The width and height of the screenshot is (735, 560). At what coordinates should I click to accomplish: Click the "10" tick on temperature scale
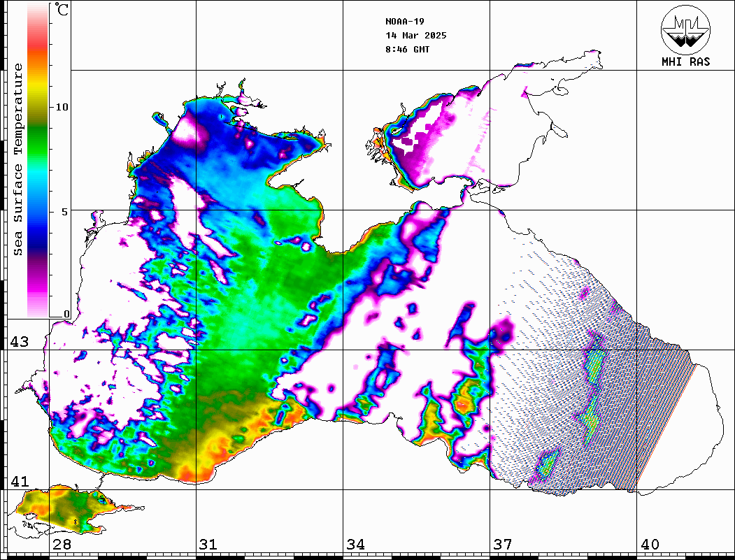click(x=62, y=107)
